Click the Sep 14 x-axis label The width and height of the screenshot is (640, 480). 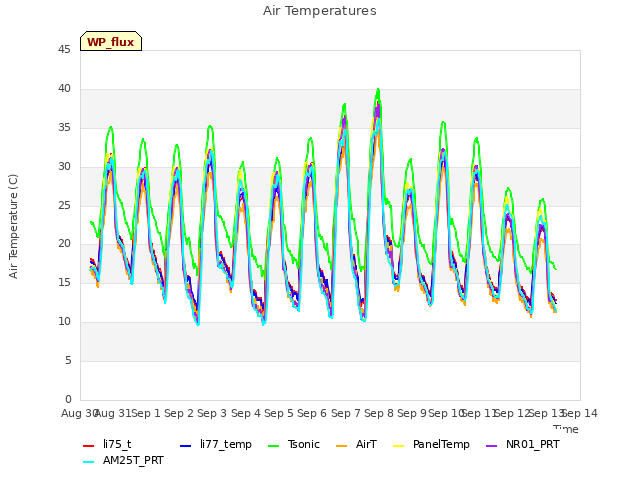[580, 413]
